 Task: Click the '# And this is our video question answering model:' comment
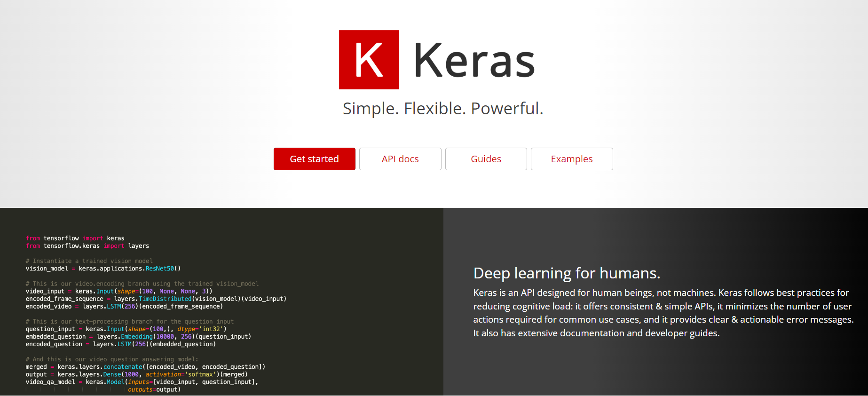point(112,359)
